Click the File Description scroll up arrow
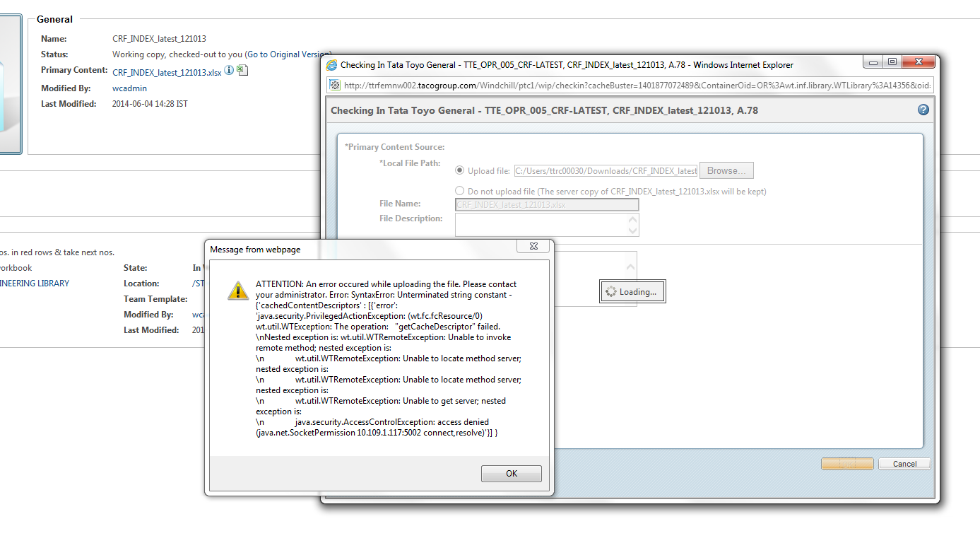This screenshot has width=980, height=543. 633,219
